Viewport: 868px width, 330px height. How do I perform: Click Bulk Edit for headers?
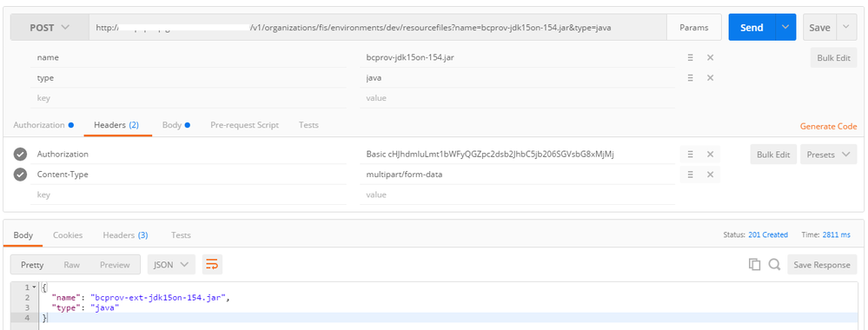click(773, 155)
